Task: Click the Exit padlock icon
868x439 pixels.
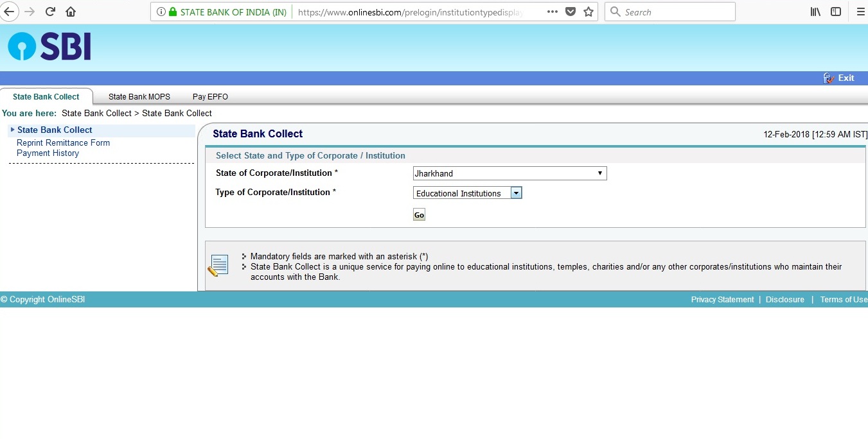Action: click(x=829, y=78)
